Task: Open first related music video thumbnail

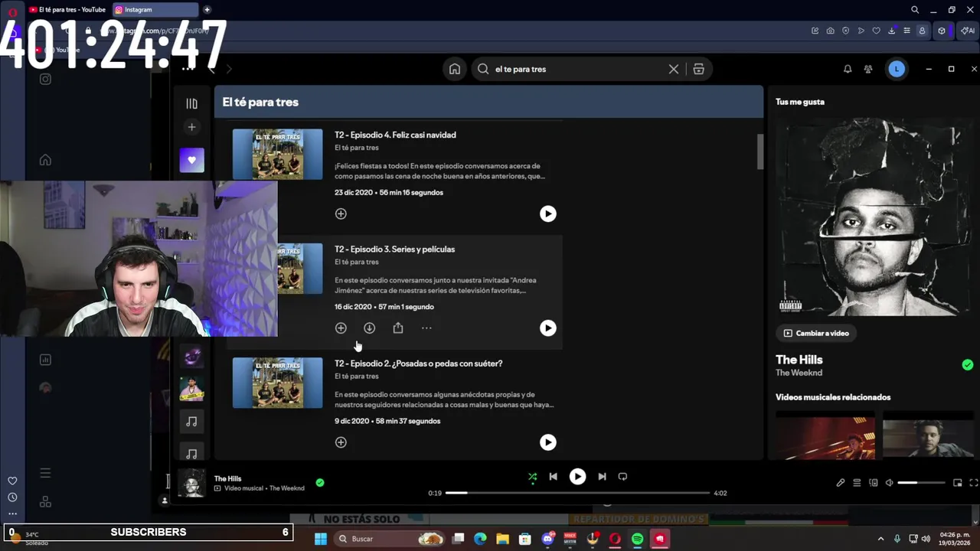Action: [825, 435]
